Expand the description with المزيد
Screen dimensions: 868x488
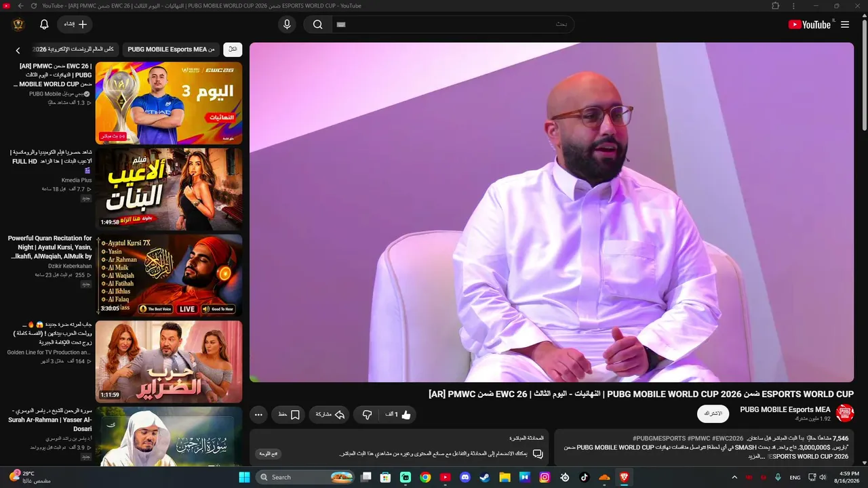(756, 457)
